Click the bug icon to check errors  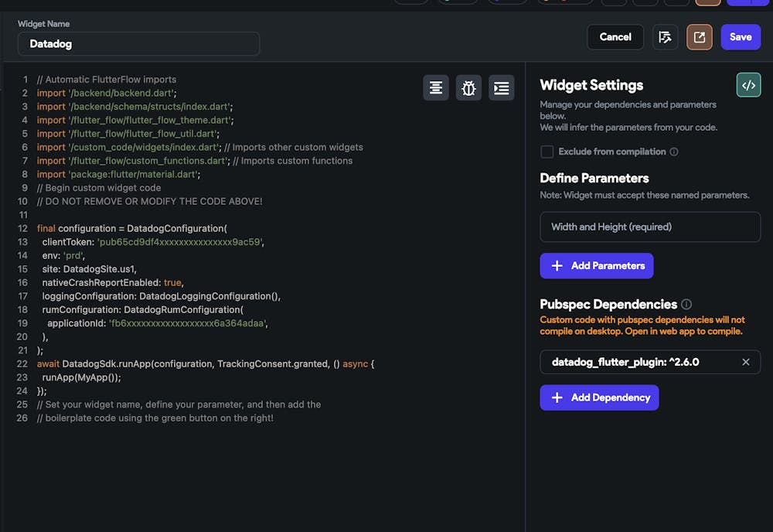(x=468, y=88)
